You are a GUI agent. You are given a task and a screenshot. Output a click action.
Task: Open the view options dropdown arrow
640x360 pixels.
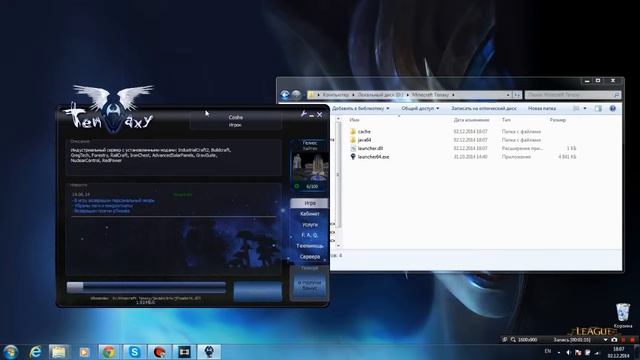click(585, 109)
